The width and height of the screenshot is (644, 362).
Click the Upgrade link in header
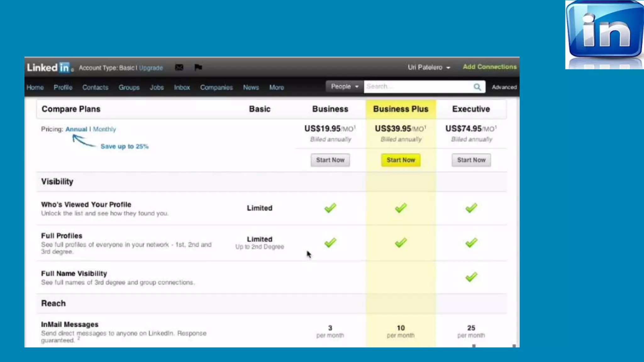click(151, 68)
